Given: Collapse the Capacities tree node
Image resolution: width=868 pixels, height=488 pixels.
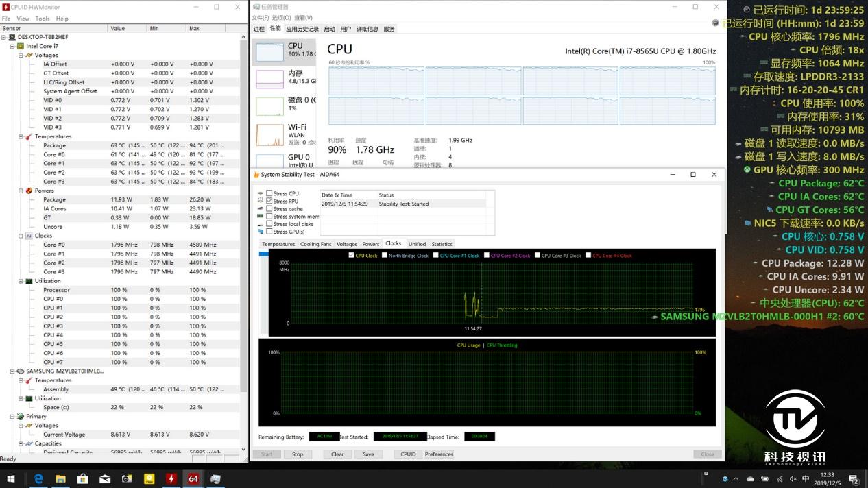Looking at the screenshot, I should point(21,443).
